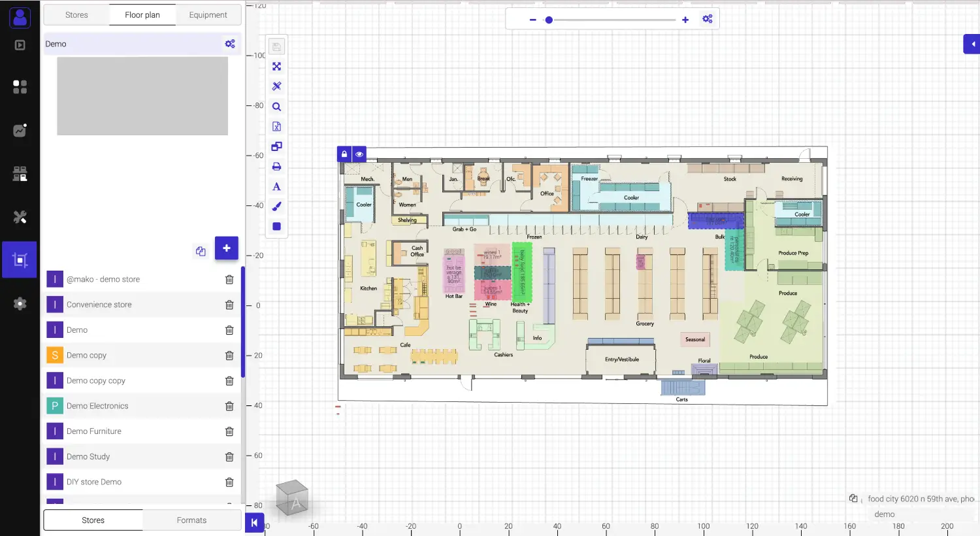Toggle floor plan visibility with the eye icon
The image size is (980, 536).
(359, 154)
